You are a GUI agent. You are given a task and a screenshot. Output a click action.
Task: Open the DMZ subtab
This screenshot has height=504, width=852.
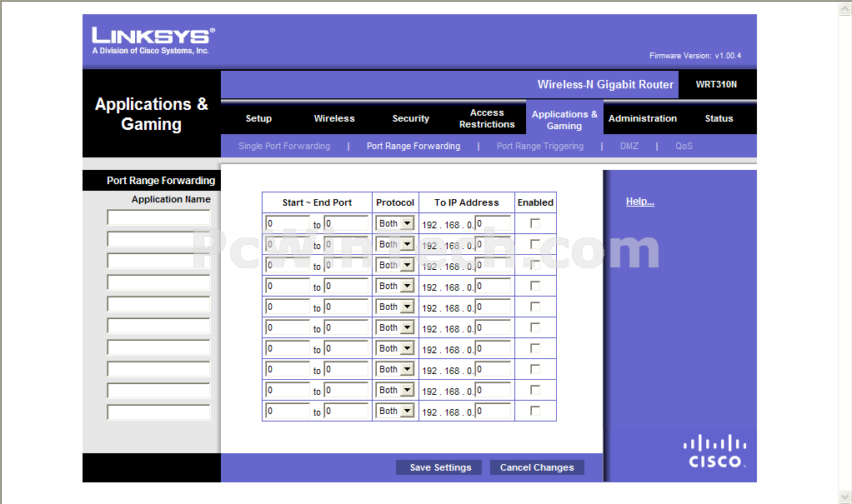(629, 146)
